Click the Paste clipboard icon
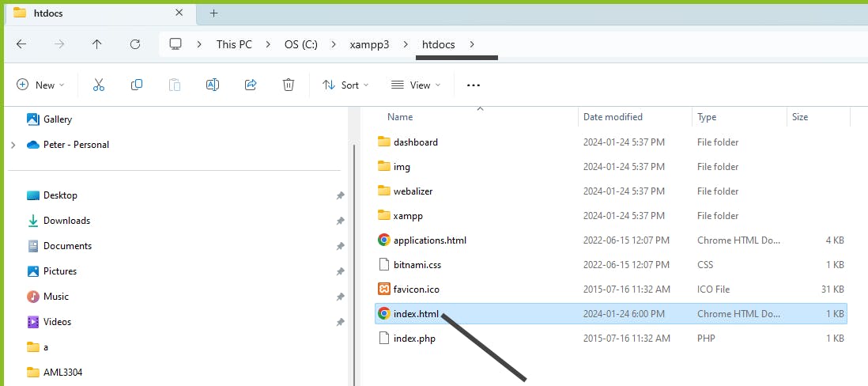This screenshot has height=386, width=868. (x=175, y=85)
